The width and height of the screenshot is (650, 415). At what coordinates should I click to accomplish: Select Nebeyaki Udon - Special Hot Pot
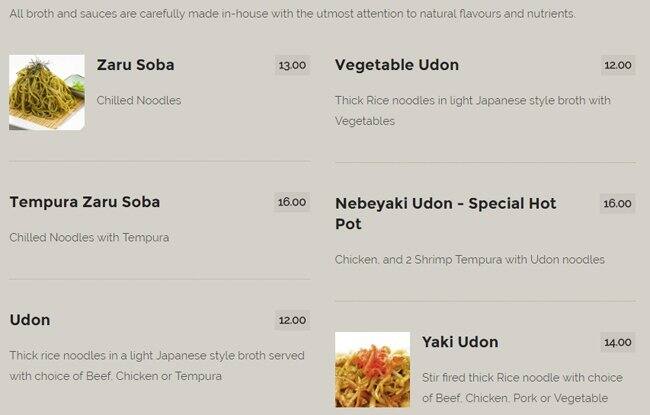(x=445, y=213)
